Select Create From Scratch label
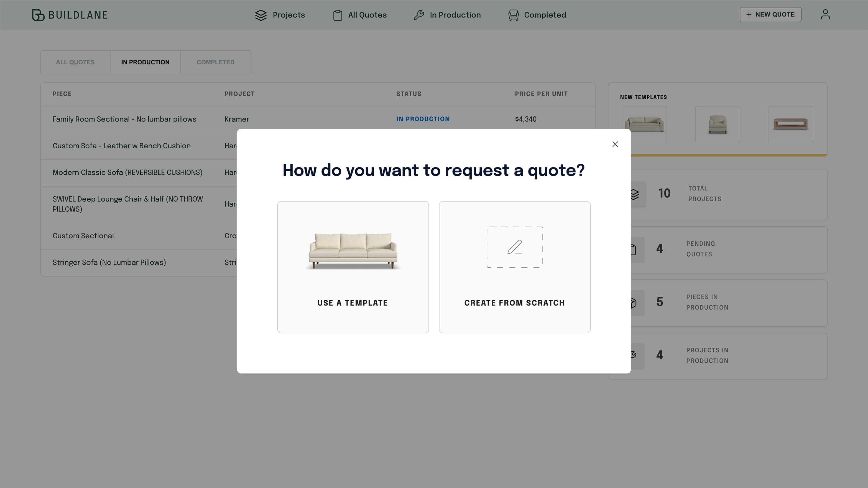868x488 pixels. coord(514,303)
